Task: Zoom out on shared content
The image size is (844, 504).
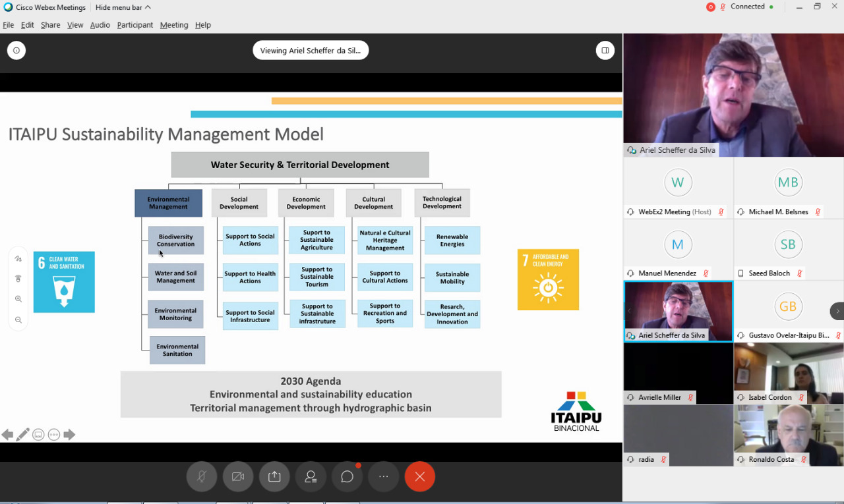Action: pos(18,320)
